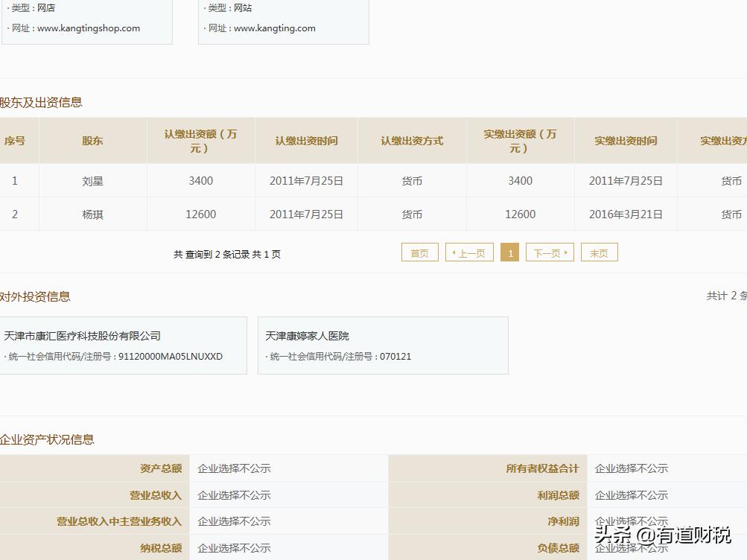Click the 下一页 next page button
Viewport: 747px width, 560px height.
point(550,252)
